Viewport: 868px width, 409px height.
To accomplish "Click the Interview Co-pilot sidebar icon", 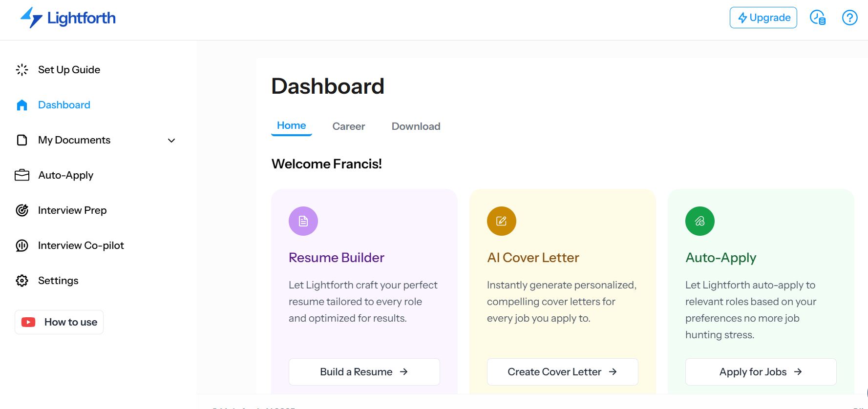I will 22,245.
